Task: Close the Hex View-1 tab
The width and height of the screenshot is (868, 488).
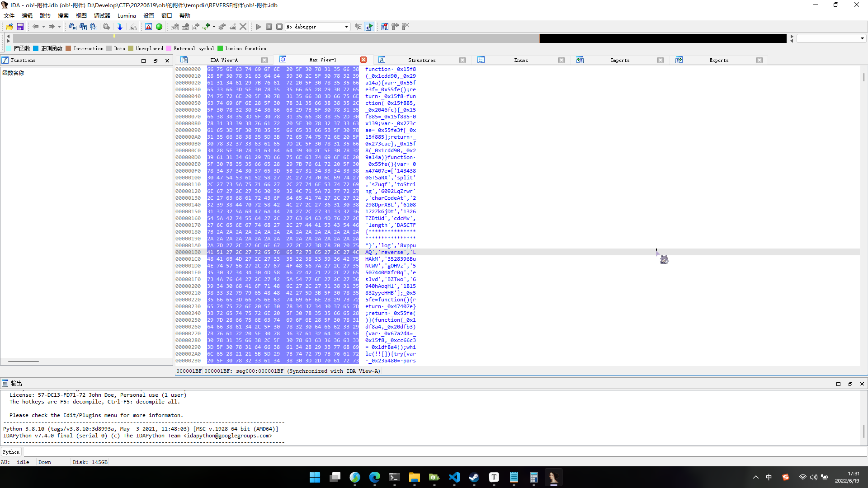Action: (x=363, y=60)
